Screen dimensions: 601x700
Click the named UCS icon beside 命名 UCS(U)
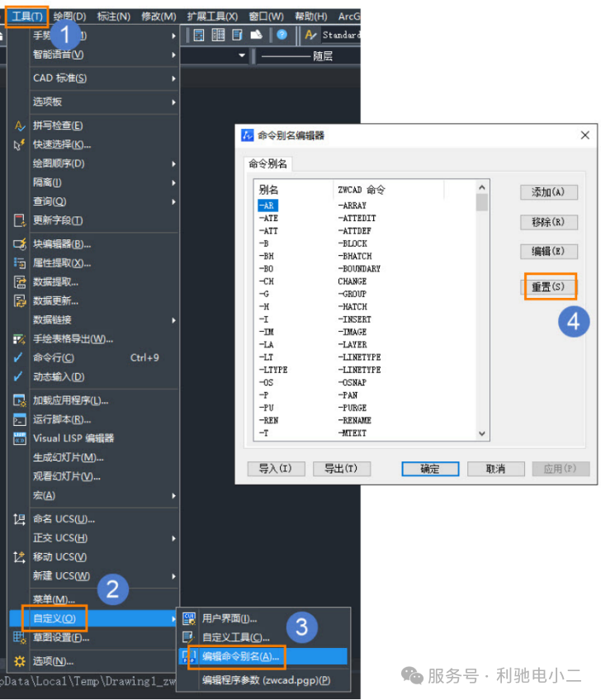click(x=19, y=519)
